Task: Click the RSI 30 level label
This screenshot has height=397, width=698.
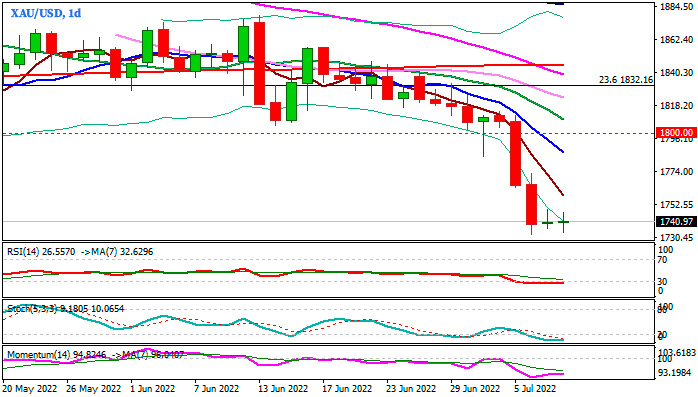Action: click(662, 282)
